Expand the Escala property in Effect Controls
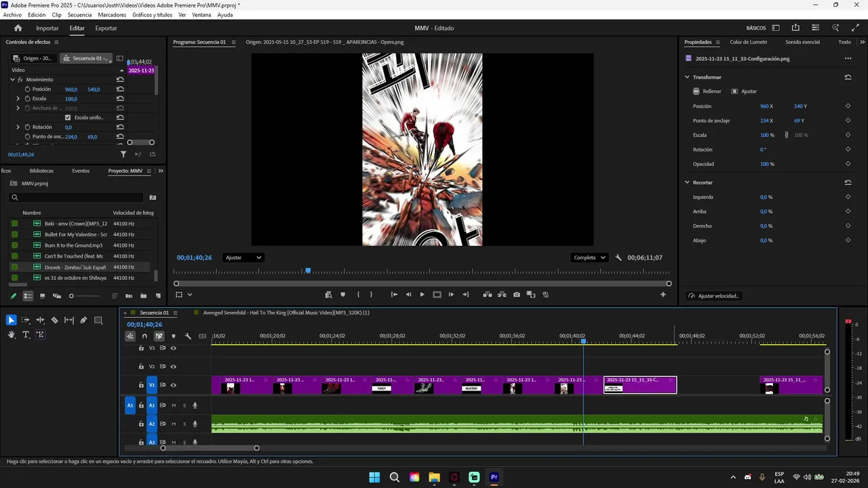 [x=18, y=98]
